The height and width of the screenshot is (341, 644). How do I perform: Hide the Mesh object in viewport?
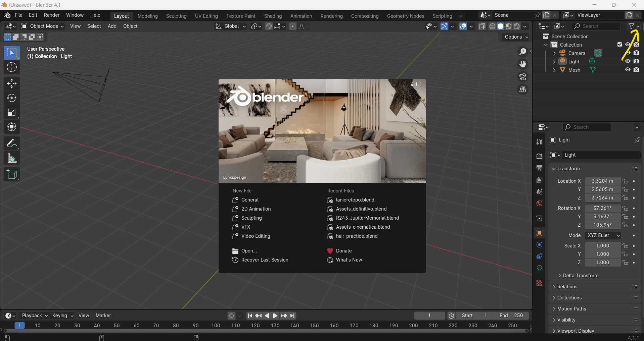(x=628, y=70)
